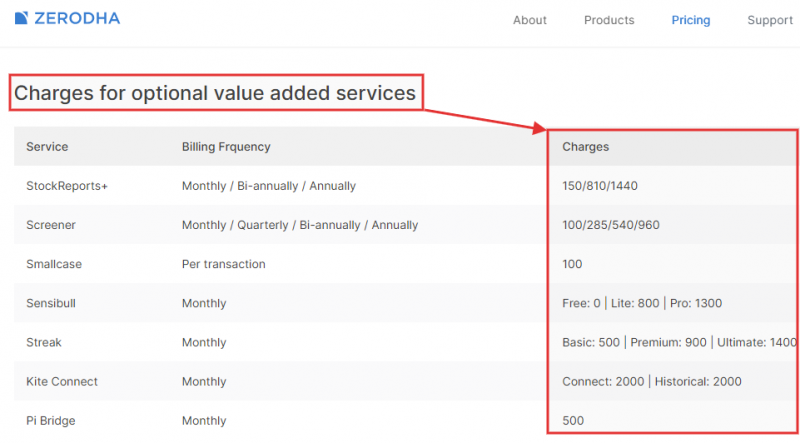The width and height of the screenshot is (800, 443).
Task: Open the Support link in navigation
Action: (770, 20)
